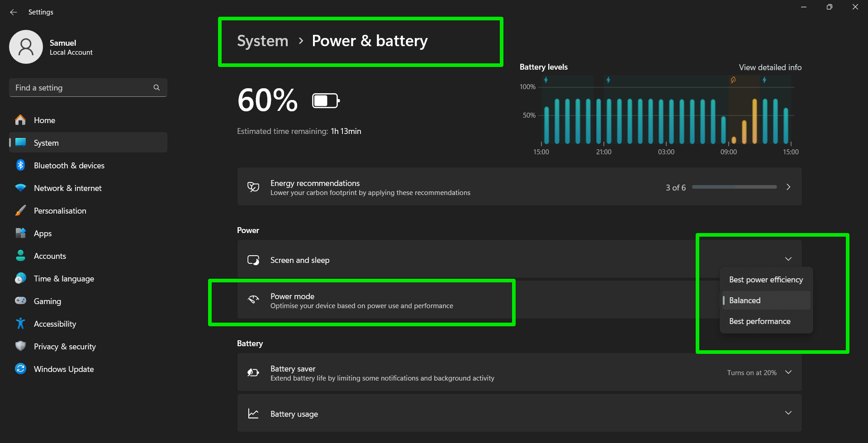Click the back arrow in Settings
Image resolution: width=868 pixels, height=443 pixels.
pyautogui.click(x=14, y=12)
